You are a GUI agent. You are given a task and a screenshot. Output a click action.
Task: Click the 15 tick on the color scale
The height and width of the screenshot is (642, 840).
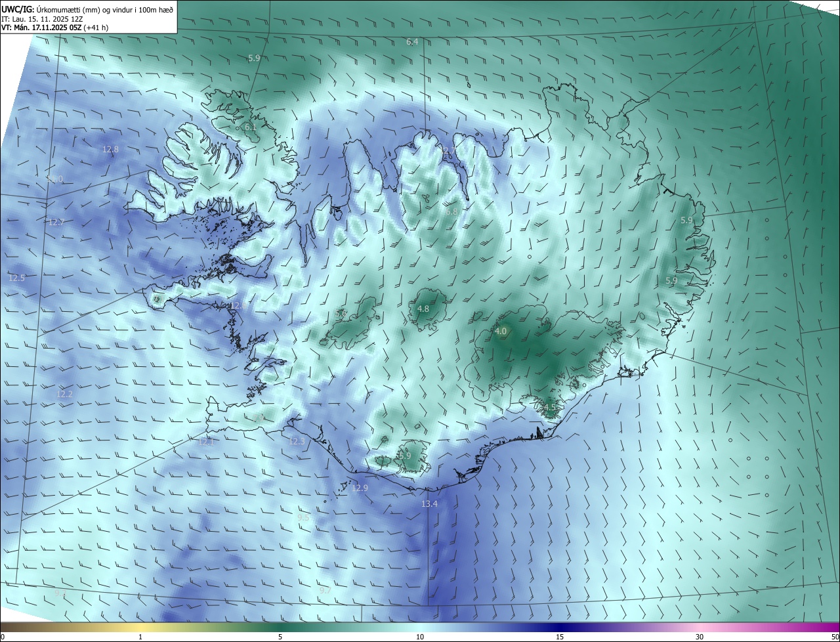pos(560,637)
